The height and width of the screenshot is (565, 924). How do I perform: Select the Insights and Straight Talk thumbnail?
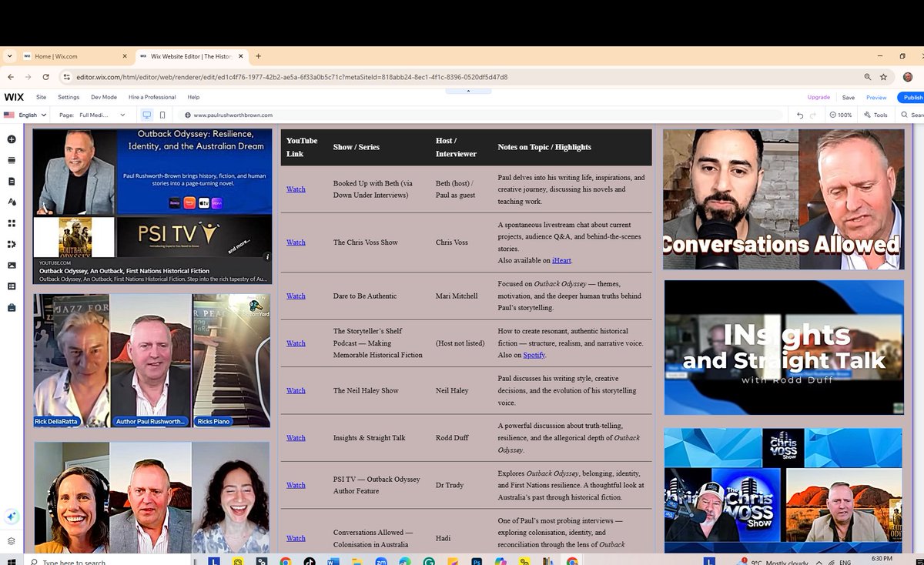coord(784,347)
